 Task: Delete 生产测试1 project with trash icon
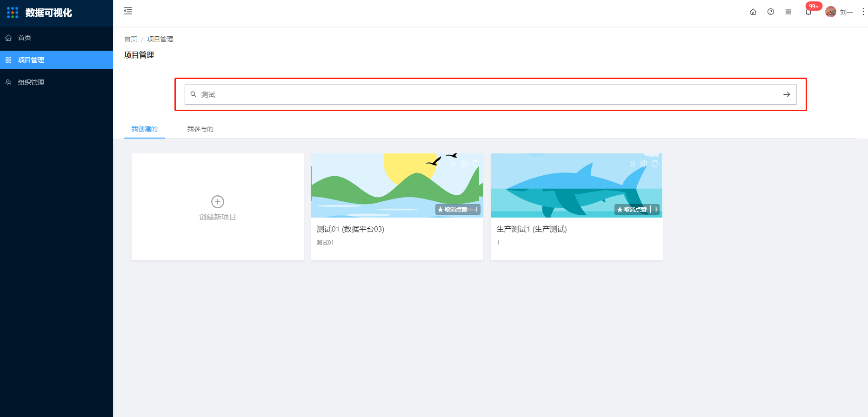[655, 164]
